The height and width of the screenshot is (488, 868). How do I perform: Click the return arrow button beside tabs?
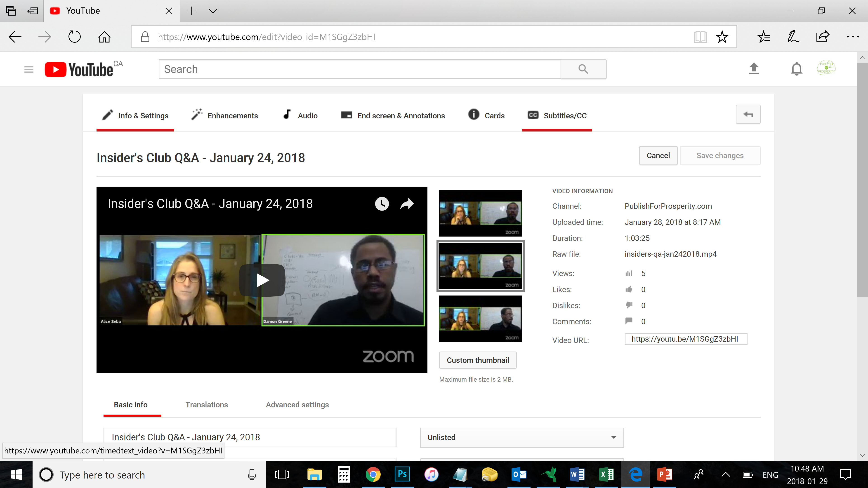click(x=748, y=115)
